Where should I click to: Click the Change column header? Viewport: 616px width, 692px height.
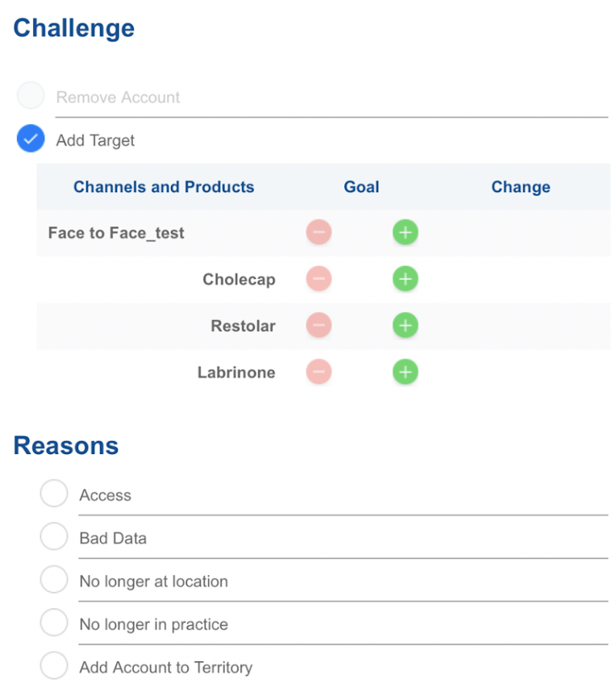pyautogui.click(x=521, y=187)
